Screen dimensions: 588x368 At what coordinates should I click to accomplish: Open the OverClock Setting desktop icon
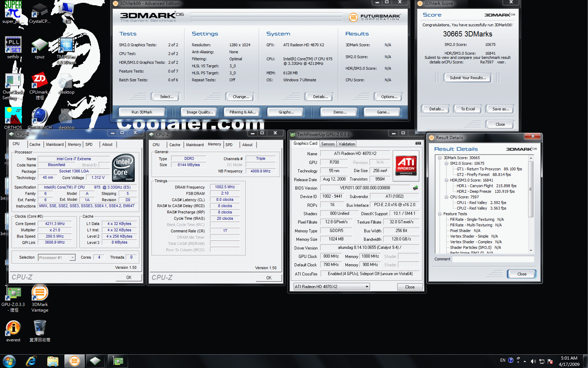(13, 87)
